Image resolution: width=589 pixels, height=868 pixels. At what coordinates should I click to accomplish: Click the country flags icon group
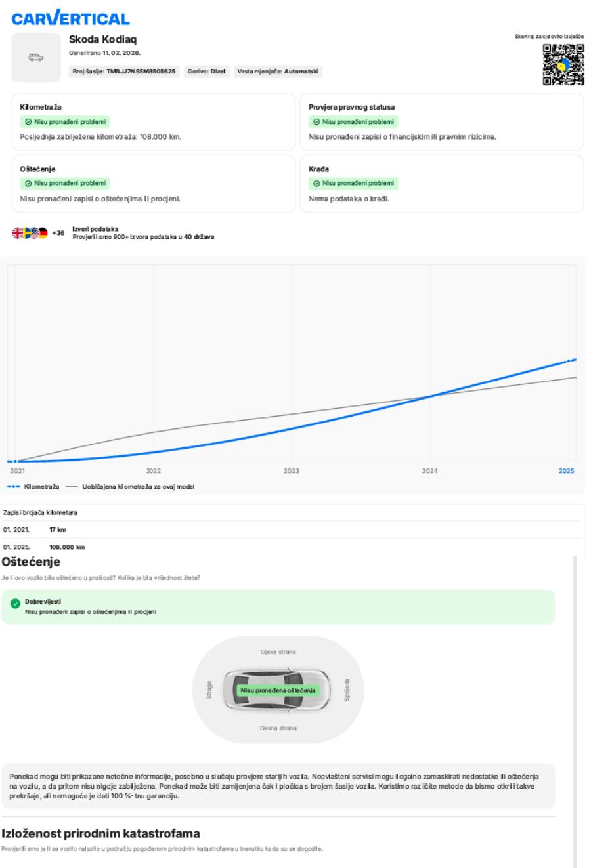click(30, 234)
